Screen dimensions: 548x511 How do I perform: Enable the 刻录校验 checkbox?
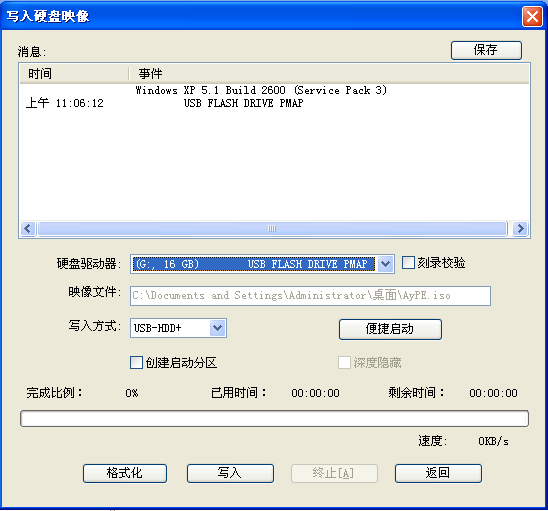pyautogui.click(x=408, y=263)
